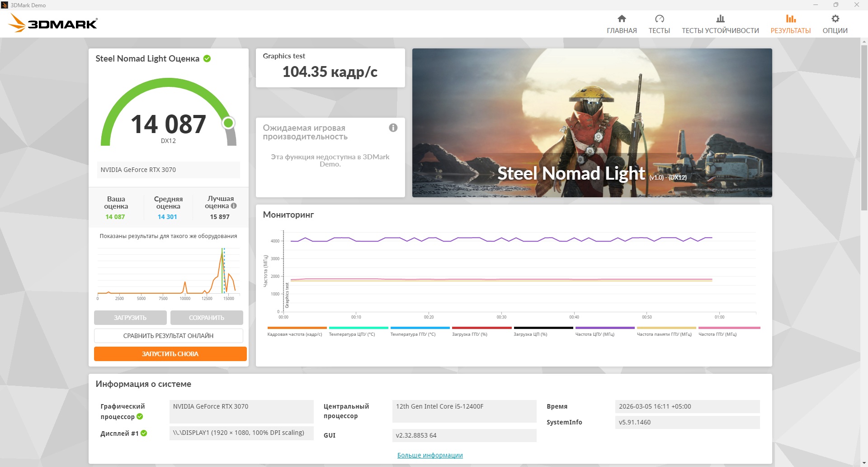Click green checkmark beside Steel Nomad Light Оценка
The image size is (868, 467).
pyautogui.click(x=207, y=58)
